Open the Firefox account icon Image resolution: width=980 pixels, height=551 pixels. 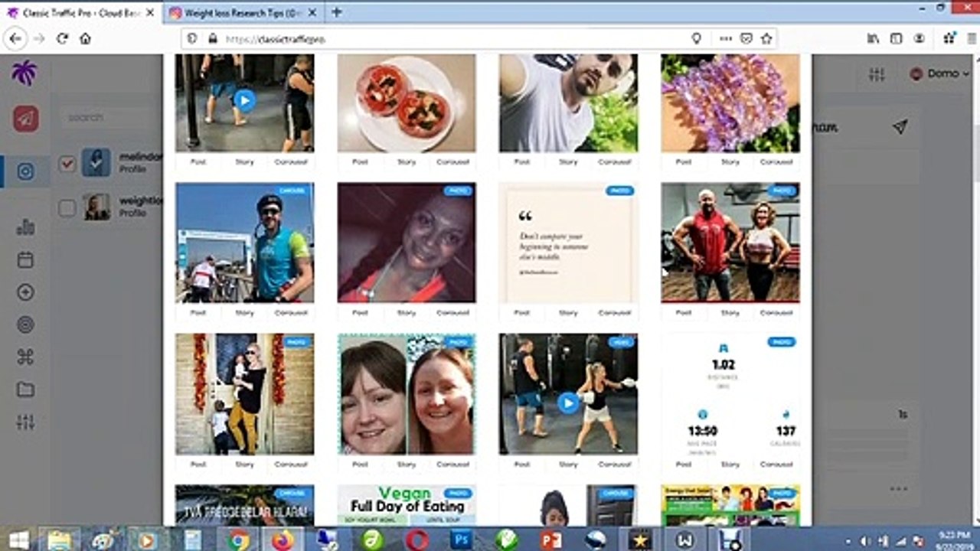[920, 38]
